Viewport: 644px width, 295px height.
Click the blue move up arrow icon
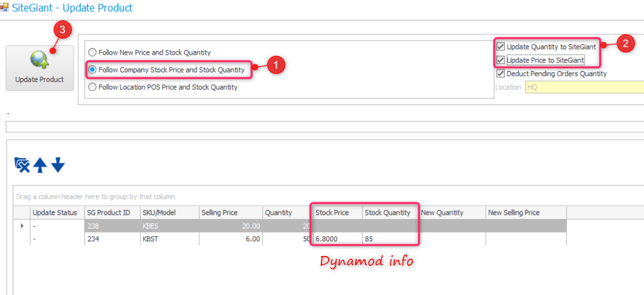40,165
